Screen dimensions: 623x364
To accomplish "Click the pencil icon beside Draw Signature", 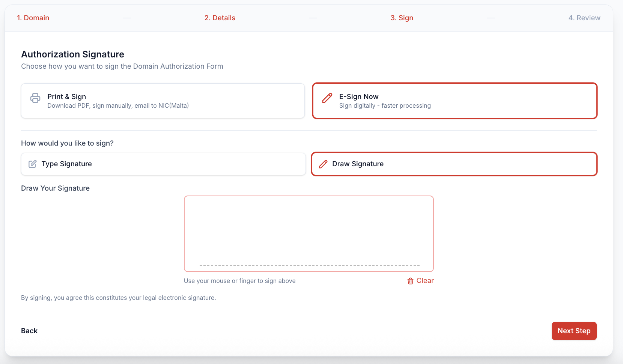I will 323,164.
